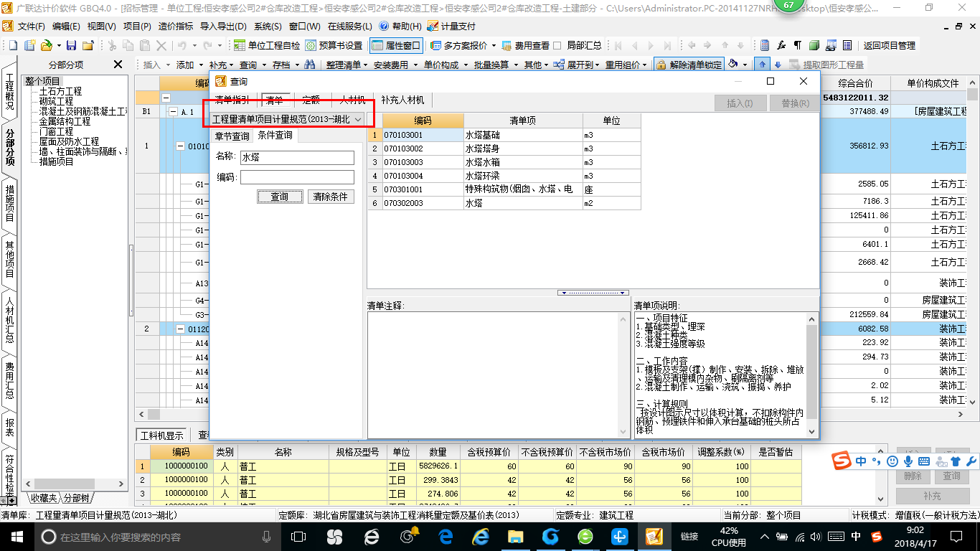Open File Explorer from taskbar
This screenshot has width=980, height=551.
[515, 536]
